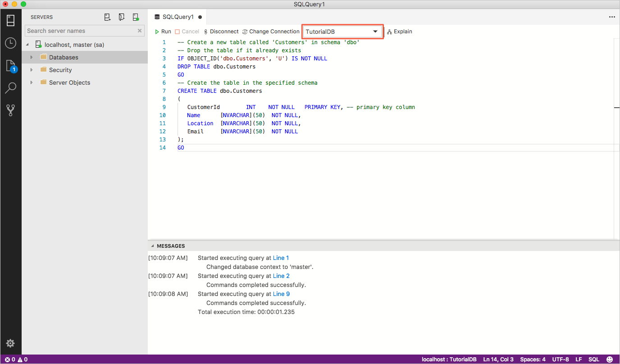Click the Search server names field

pyautogui.click(x=80, y=31)
